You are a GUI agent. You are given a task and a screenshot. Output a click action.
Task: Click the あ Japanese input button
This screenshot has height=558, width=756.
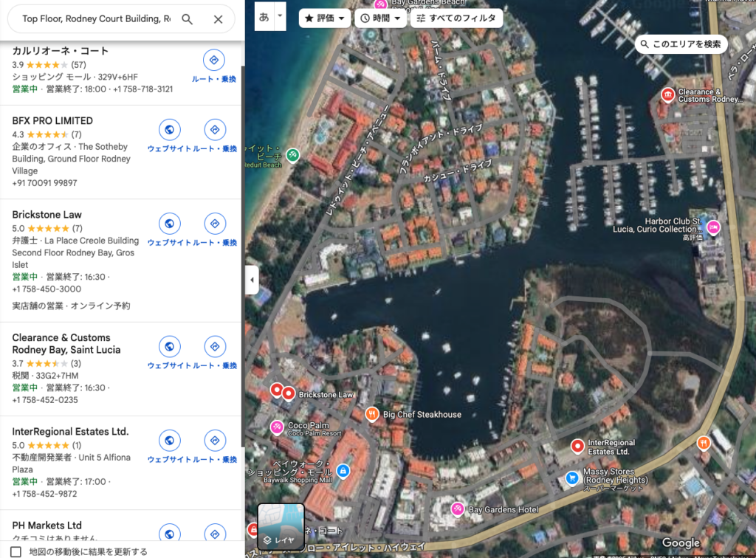[x=264, y=18]
